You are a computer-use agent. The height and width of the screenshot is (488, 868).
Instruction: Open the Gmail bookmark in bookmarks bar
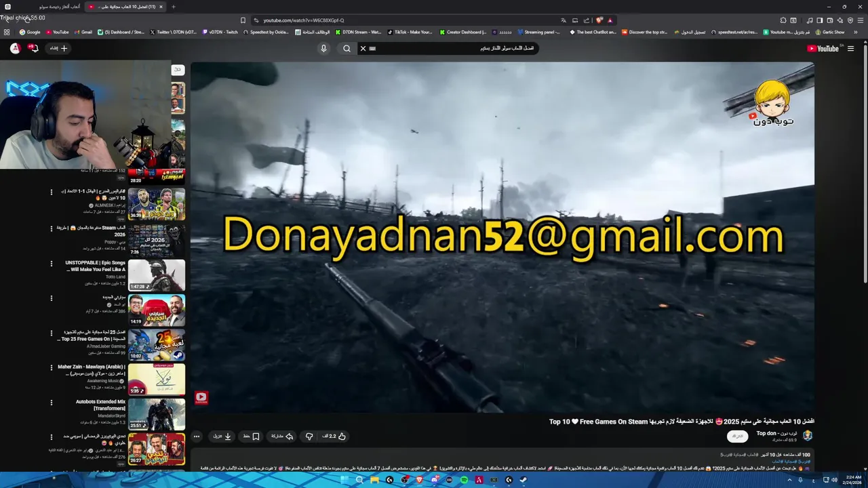(83, 32)
